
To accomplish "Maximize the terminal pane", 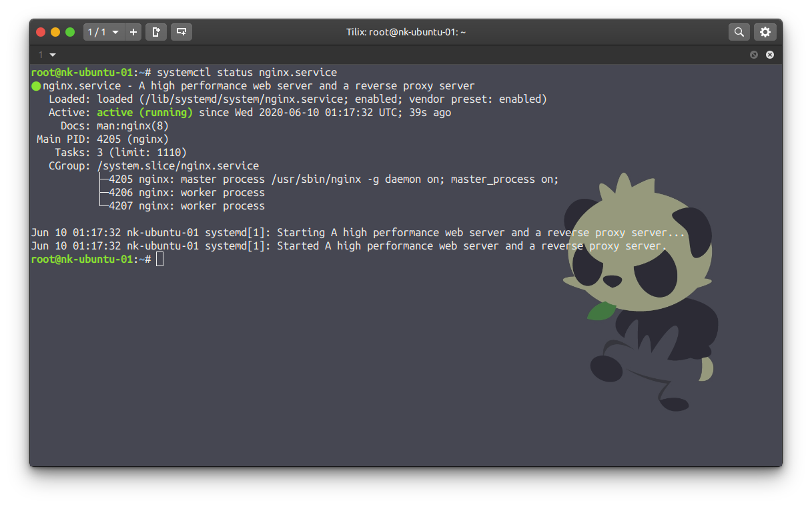I will (754, 55).
